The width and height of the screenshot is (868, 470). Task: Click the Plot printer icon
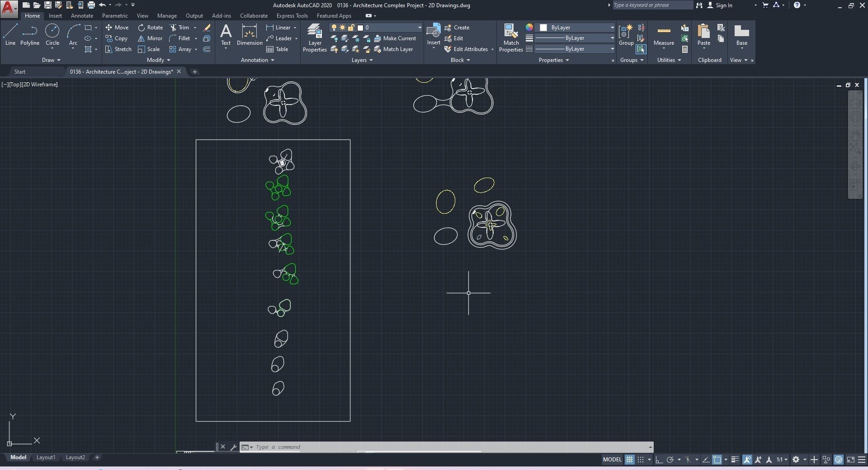pos(91,5)
